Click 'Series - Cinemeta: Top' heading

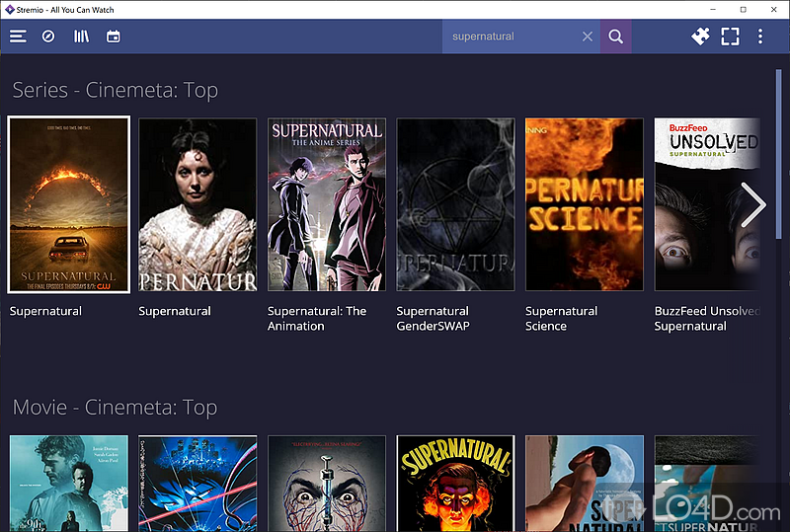click(x=116, y=90)
